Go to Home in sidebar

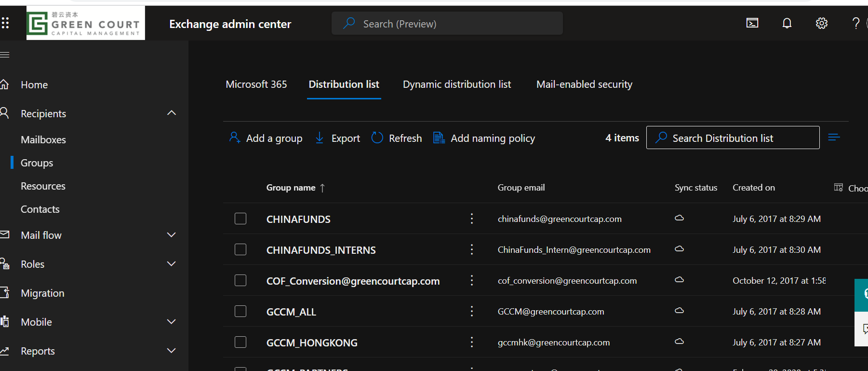pos(34,85)
